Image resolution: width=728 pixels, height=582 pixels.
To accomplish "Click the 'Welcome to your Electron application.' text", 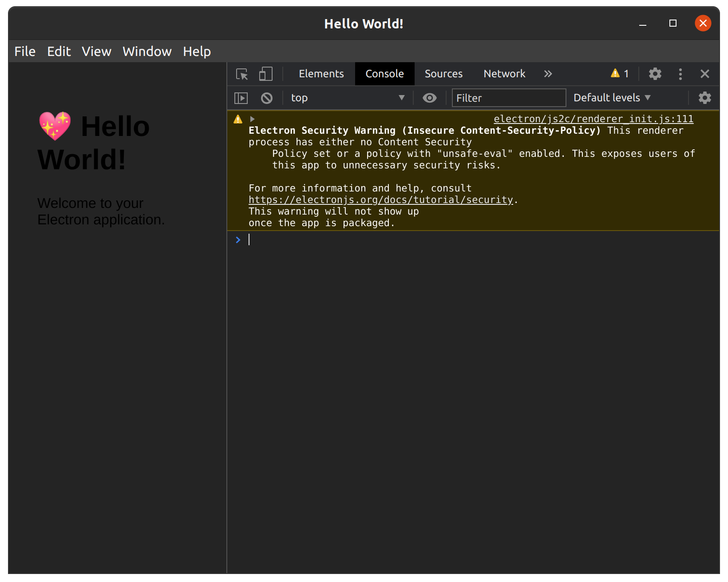I will [x=101, y=211].
